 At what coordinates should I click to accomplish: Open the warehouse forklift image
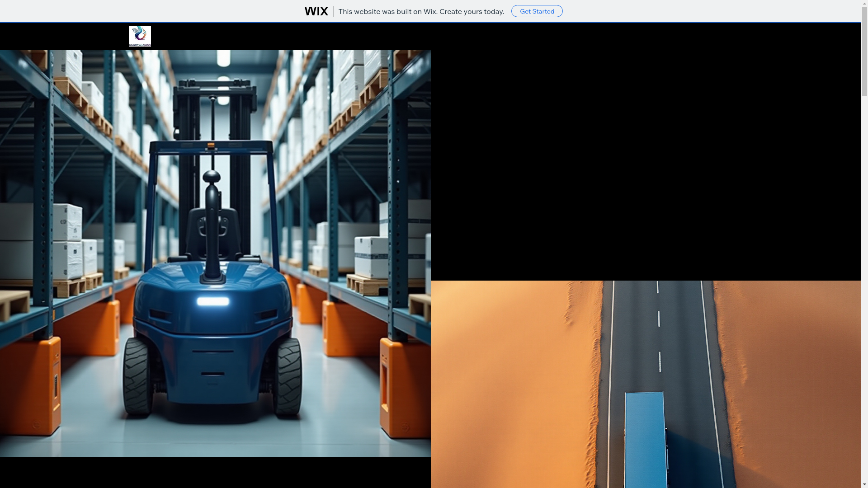point(215,253)
